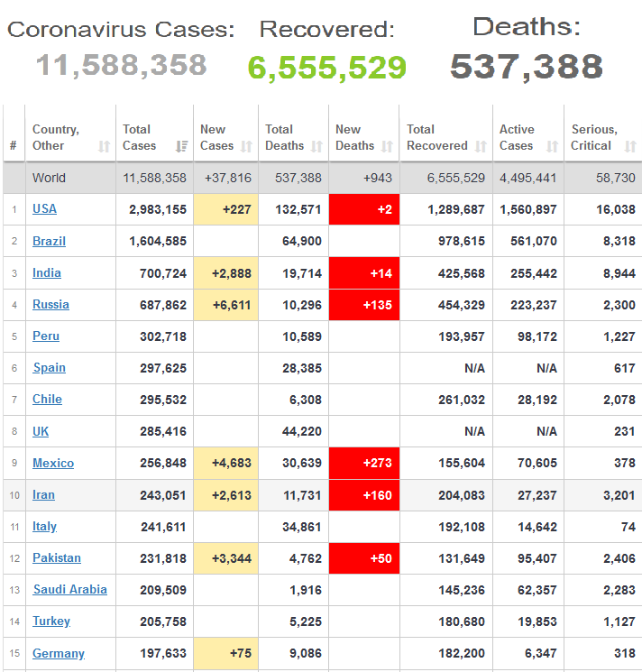
Task: Go to India's statistics link
Action: 47,272
